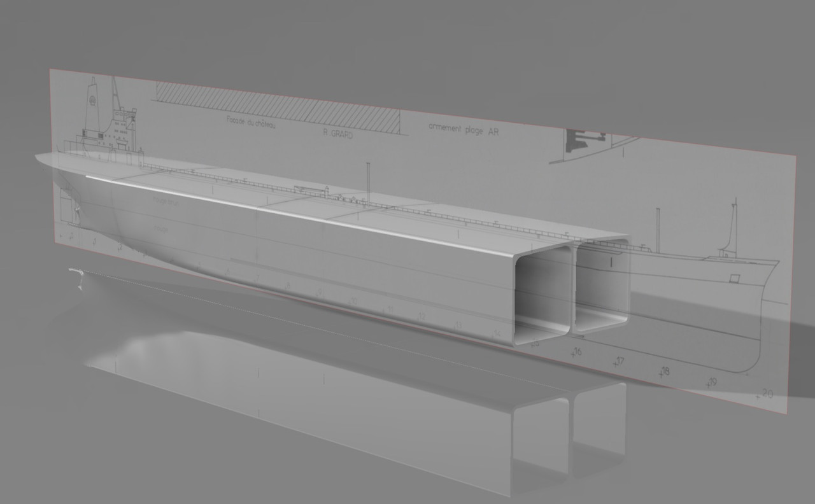
Task: Click the "R GRARD" text on blueprint
Action: [x=337, y=133]
